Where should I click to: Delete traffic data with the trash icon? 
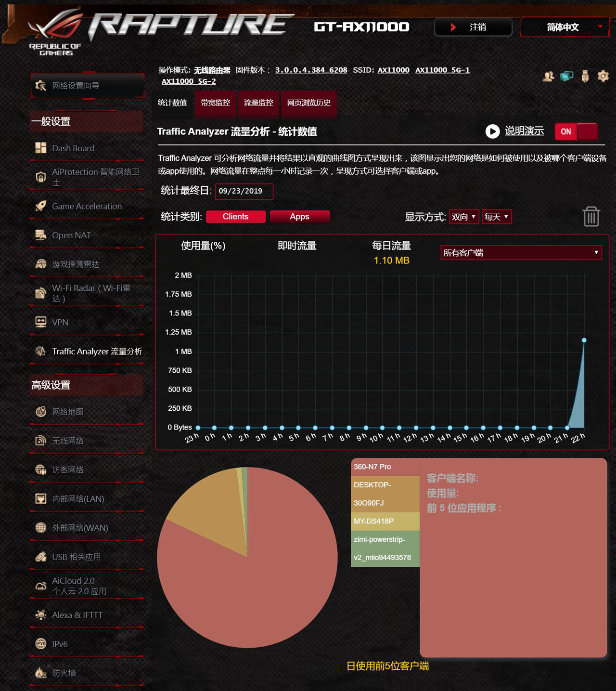[591, 217]
